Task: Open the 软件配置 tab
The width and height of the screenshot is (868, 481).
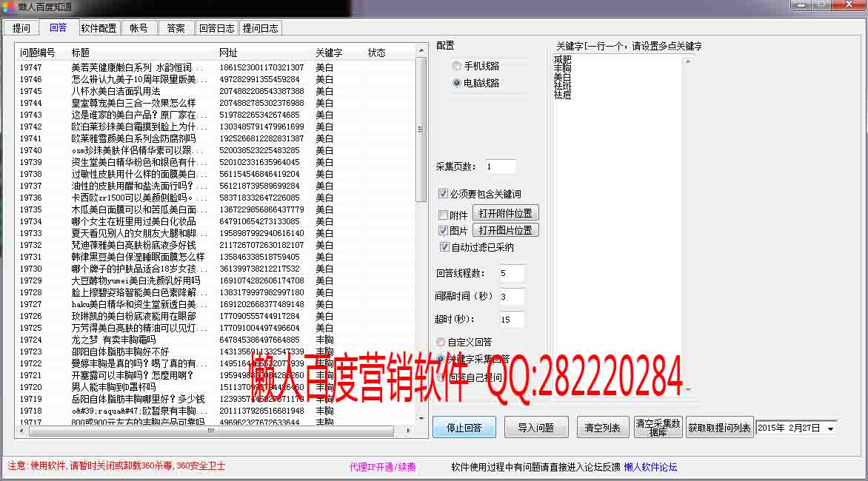Action: pyautogui.click(x=99, y=27)
